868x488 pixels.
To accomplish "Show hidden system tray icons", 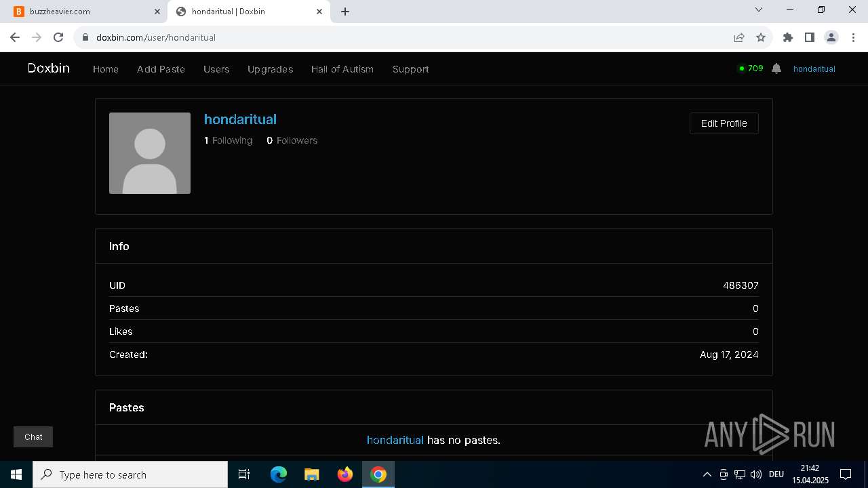I will click(707, 474).
